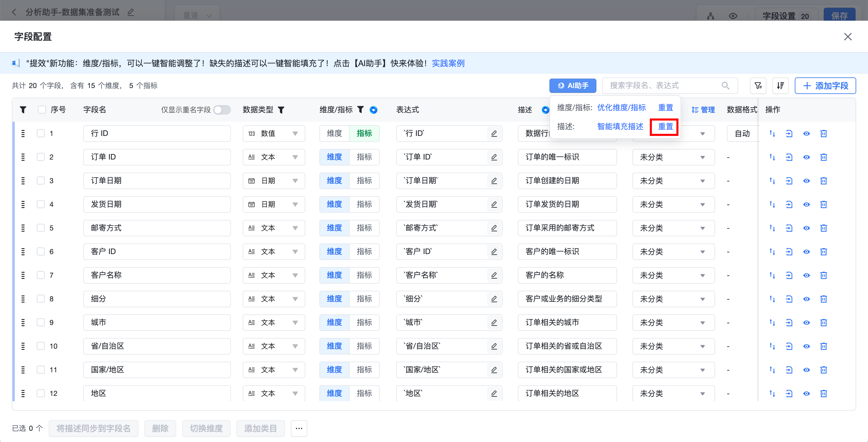868x442 pixels.
Task: Click the filter funnel in the 维度/指标 header
Action: pos(360,110)
